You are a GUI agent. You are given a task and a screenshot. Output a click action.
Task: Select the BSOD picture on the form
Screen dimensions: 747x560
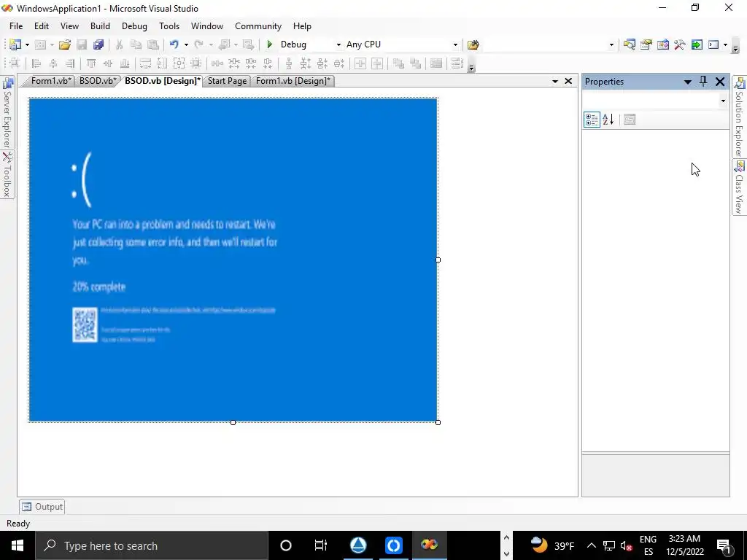click(233, 260)
